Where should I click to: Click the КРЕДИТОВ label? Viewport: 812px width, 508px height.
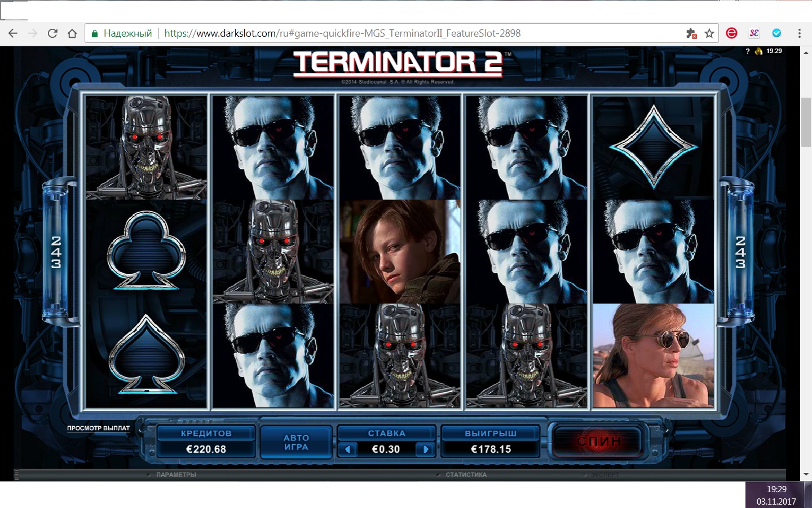(206, 433)
